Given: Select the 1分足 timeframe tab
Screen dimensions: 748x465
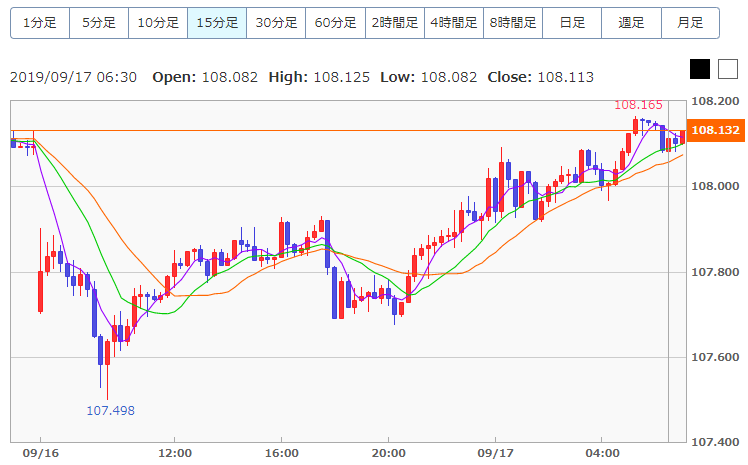Looking at the screenshot, I should pos(40,23).
